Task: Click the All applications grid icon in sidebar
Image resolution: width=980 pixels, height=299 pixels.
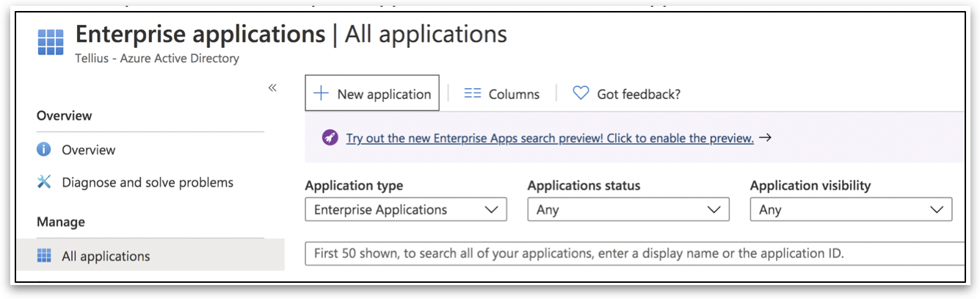Action: pos(44,256)
